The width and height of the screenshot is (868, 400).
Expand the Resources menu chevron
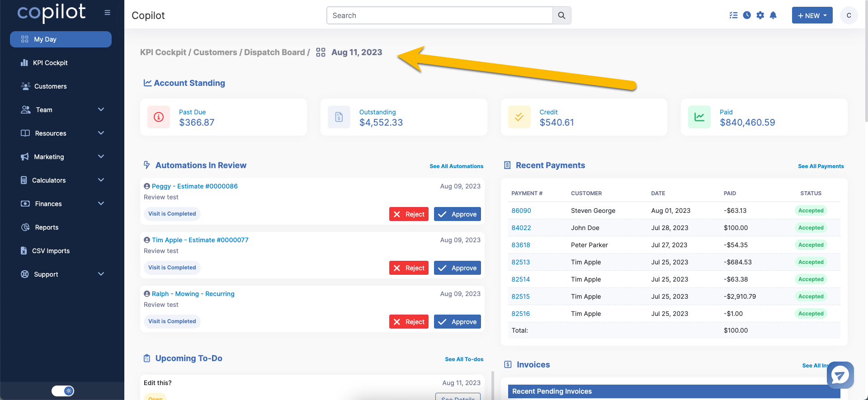pos(101,133)
